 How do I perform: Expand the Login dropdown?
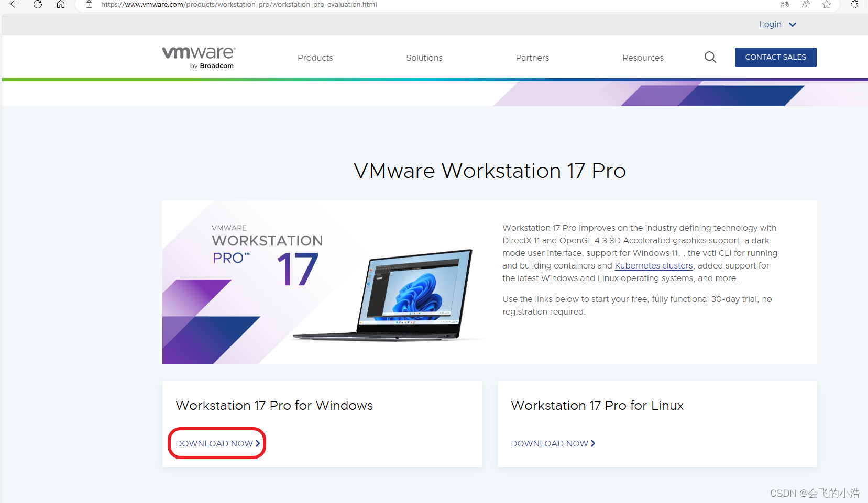tap(777, 25)
